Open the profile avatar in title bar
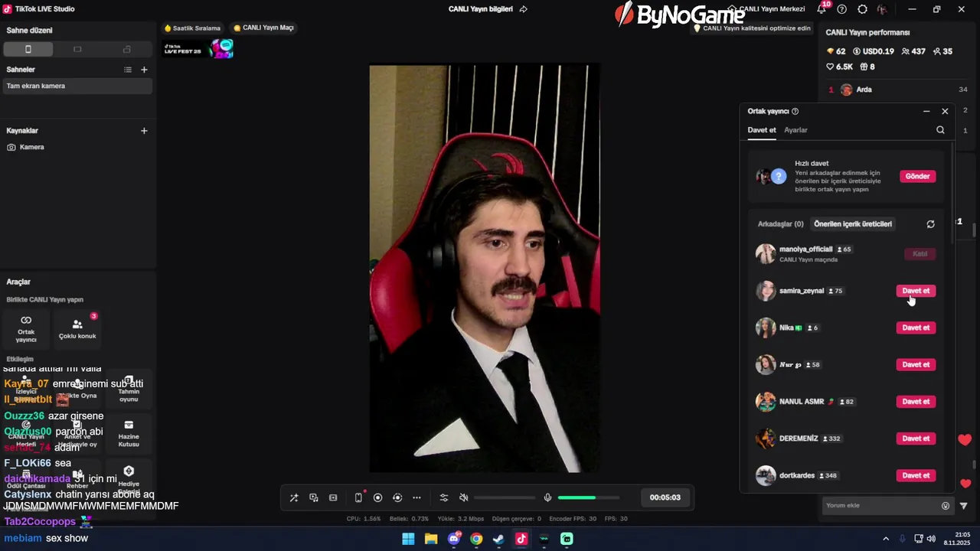The image size is (980, 551). click(x=883, y=9)
